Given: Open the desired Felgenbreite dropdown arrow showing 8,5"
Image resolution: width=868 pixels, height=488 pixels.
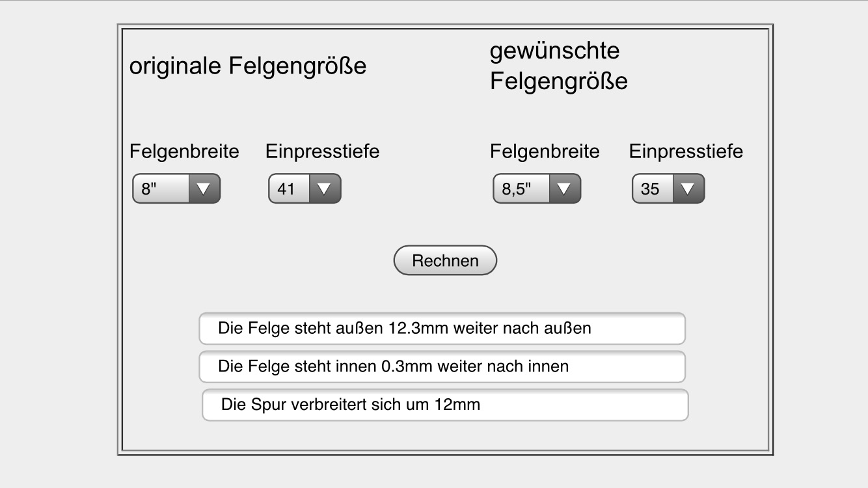Looking at the screenshot, I should [x=564, y=189].
